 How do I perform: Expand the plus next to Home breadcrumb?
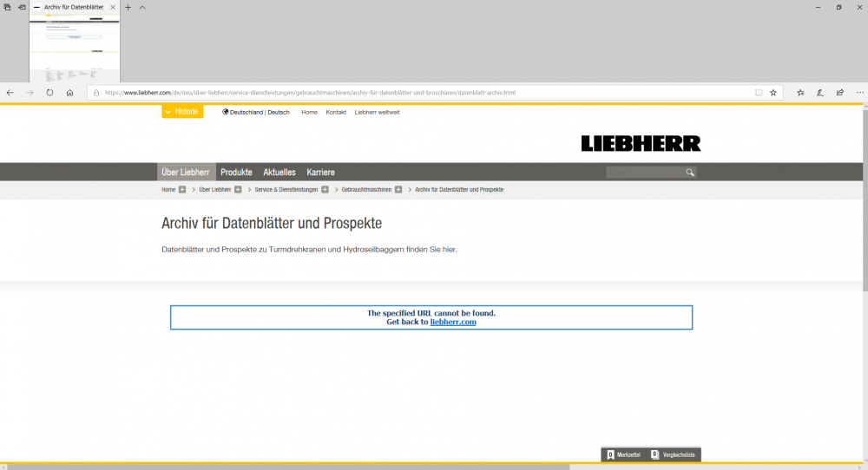(182, 190)
